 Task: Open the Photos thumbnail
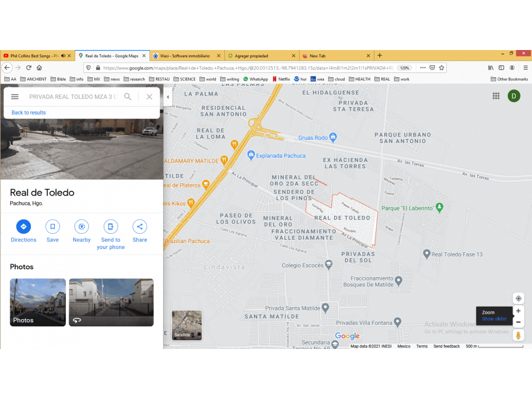[x=37, y=302]
